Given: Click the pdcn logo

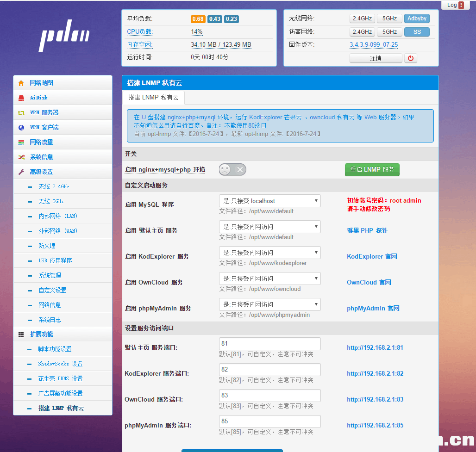Looking at the screenshot, I should (64, 36).
